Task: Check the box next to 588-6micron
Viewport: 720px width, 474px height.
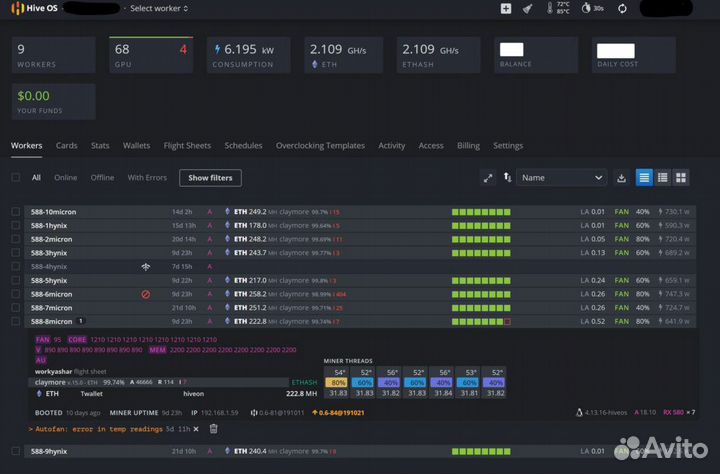Action: [x=15, y=294]
